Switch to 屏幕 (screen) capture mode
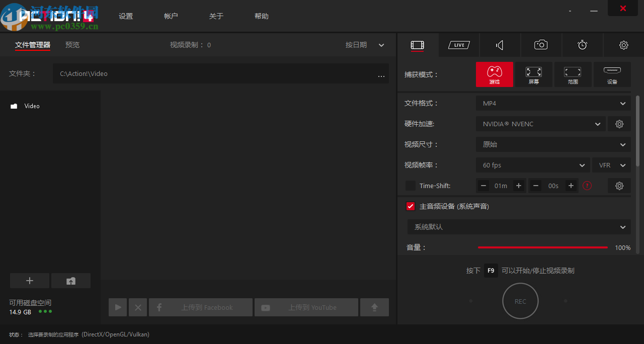Image resolution: width=644 pixels, height=344 pixels. [533, 74]
